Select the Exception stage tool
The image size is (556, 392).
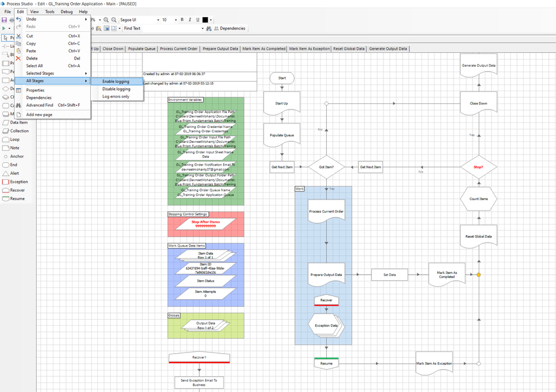tap(15, 182)
